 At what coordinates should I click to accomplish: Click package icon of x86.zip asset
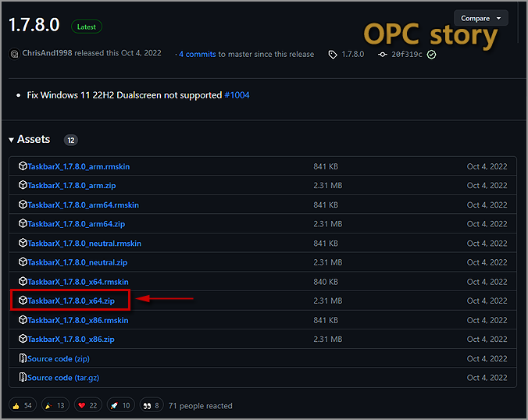[x=23, y=338]
